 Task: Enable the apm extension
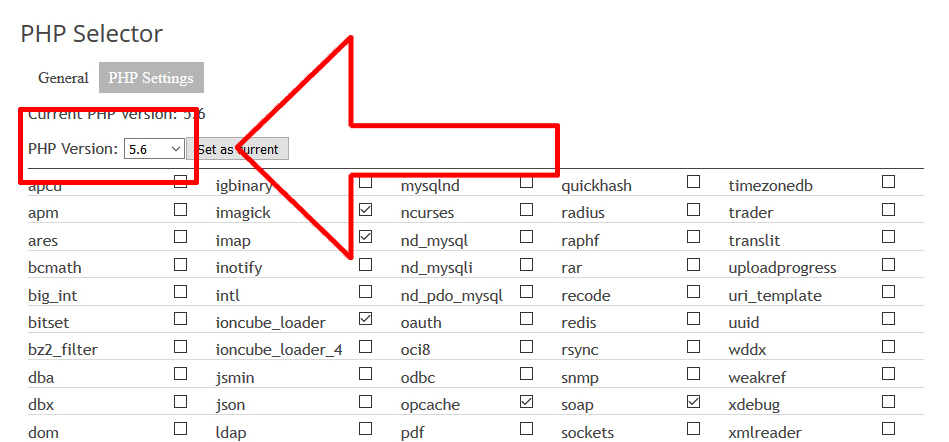click(180, 211)
